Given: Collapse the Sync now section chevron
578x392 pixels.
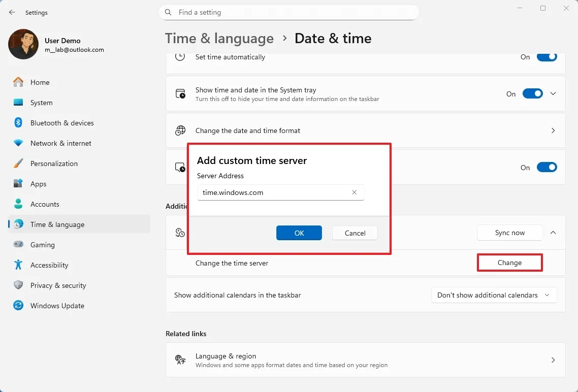Looking at the screenshot, I should pyautogui.click(x=553, y=233).
